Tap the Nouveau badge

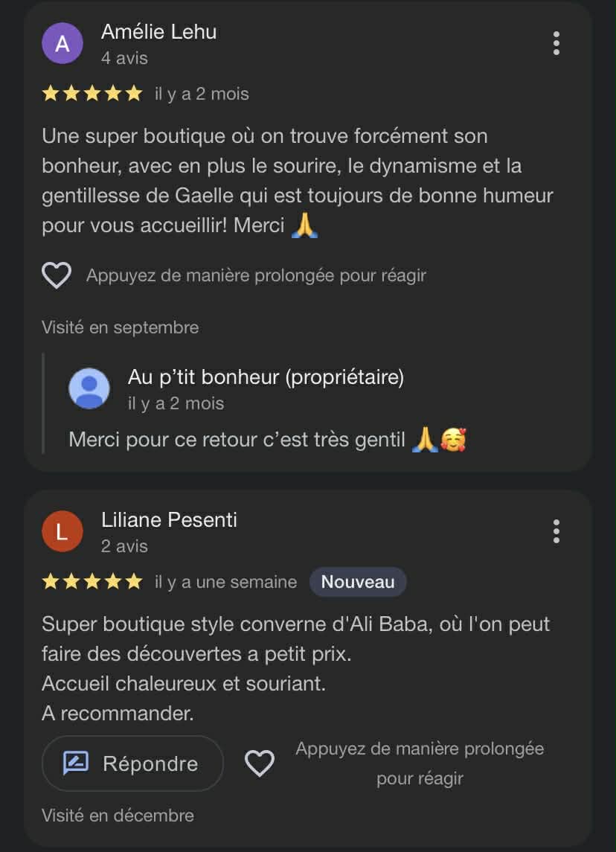click(358, 582)
